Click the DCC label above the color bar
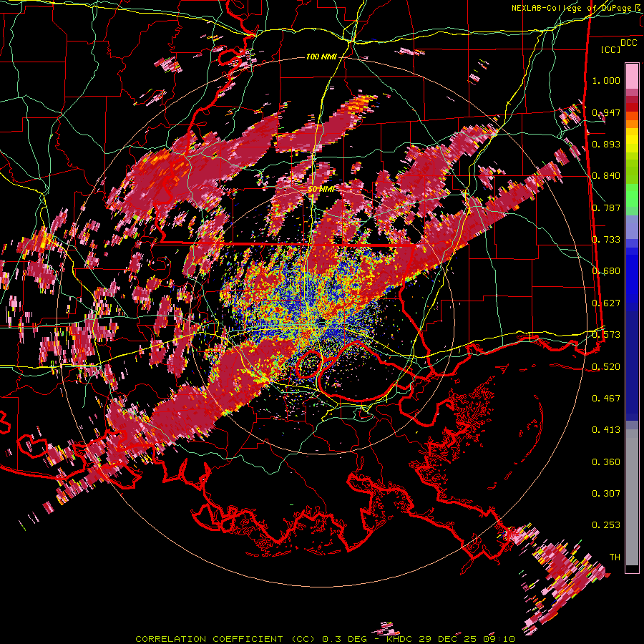The image size is (644, 644). [629, 43]
